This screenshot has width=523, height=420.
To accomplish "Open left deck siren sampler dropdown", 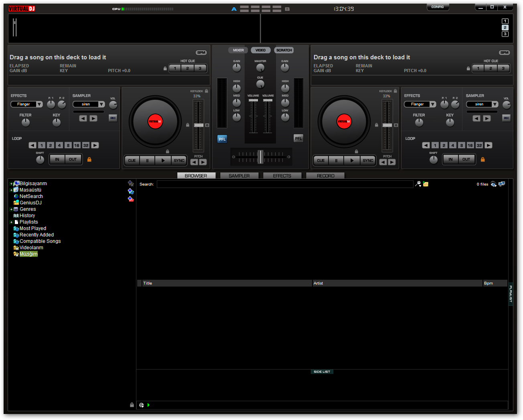I will coord(89,104).
